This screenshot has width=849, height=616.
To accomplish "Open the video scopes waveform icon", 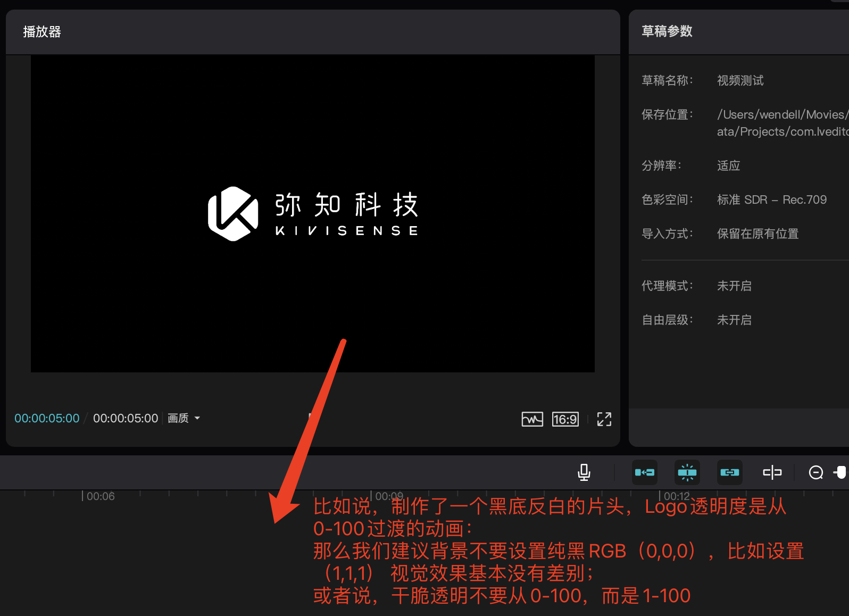I will click(532, 419).
